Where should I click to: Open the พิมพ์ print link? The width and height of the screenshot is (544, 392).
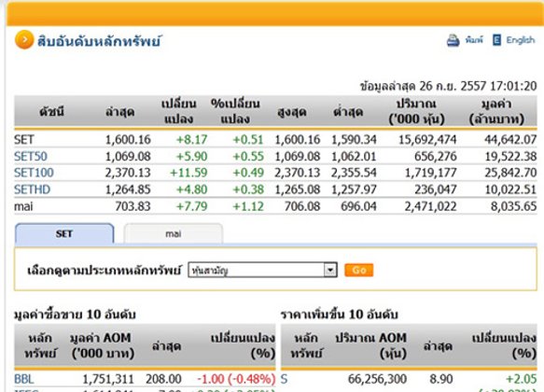coord(474,40)
